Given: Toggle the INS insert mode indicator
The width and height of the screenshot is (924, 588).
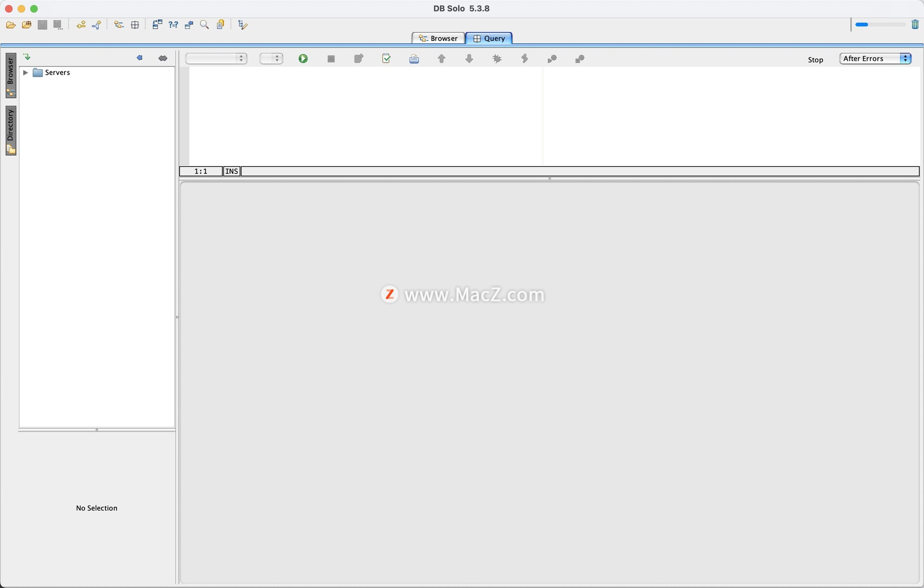Looking at the screenshot, I should 232,171.
